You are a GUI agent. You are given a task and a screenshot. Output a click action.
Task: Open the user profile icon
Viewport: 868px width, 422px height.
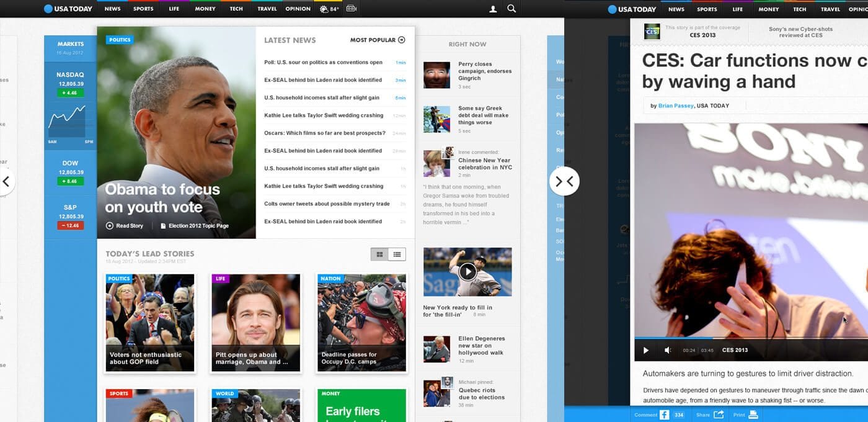tap(492, 9)
